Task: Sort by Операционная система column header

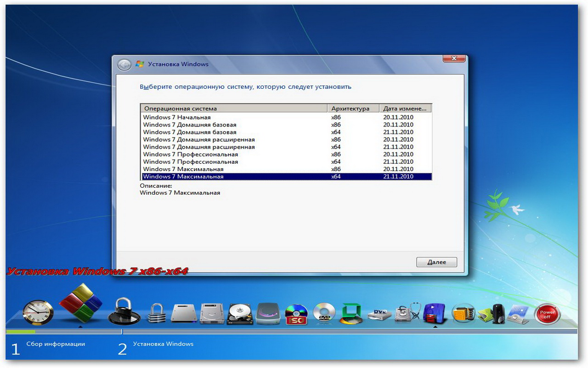Action: tap(235, 109)
